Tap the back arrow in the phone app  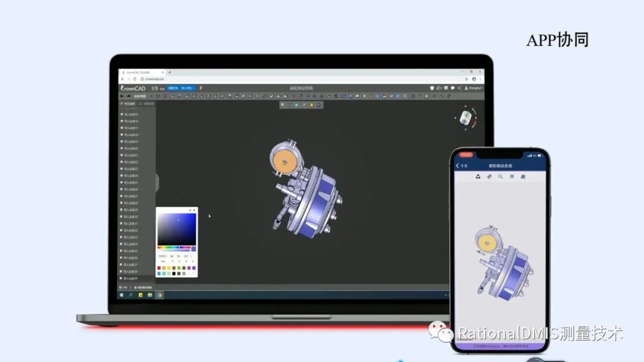(x=457, y=166)
